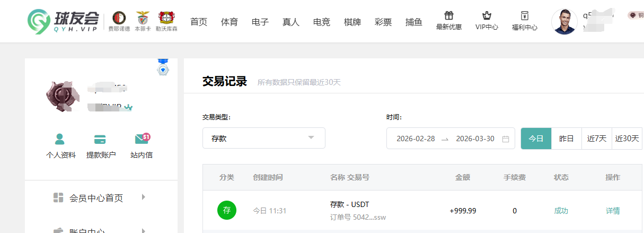Select the 近7天 time filter

pos(596,139)
